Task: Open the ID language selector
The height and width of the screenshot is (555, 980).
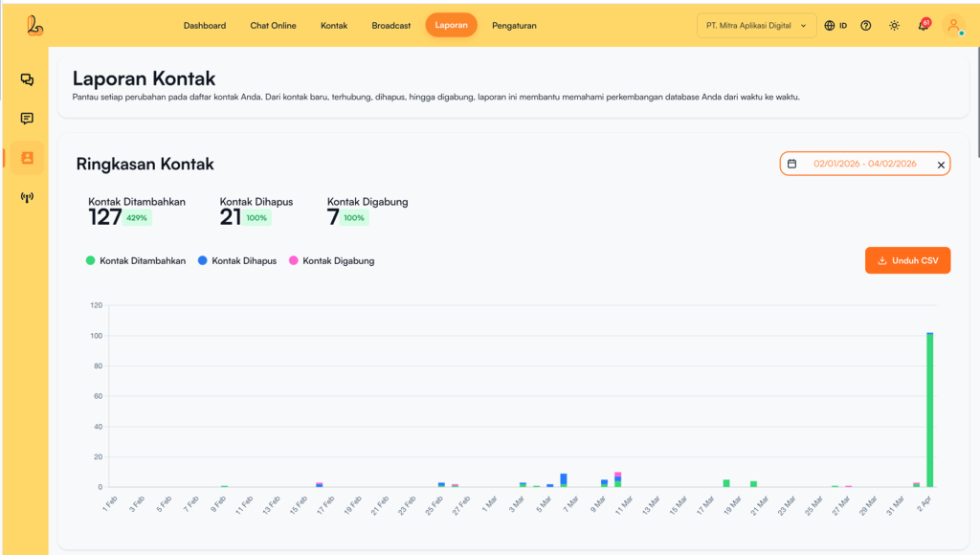Action: [x=835, y=26]
